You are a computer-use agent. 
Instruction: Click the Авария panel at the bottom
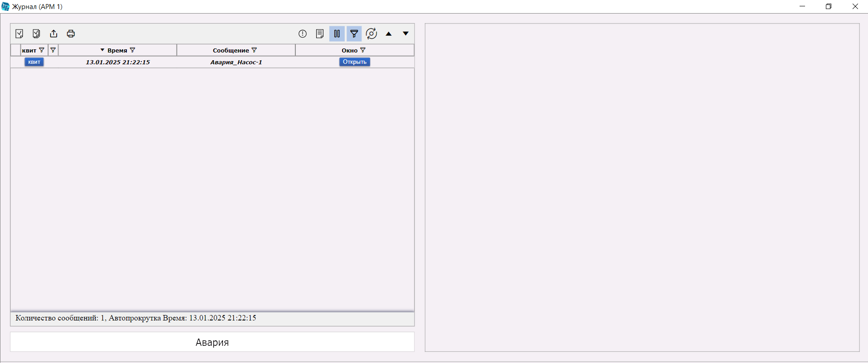(212, 342)
